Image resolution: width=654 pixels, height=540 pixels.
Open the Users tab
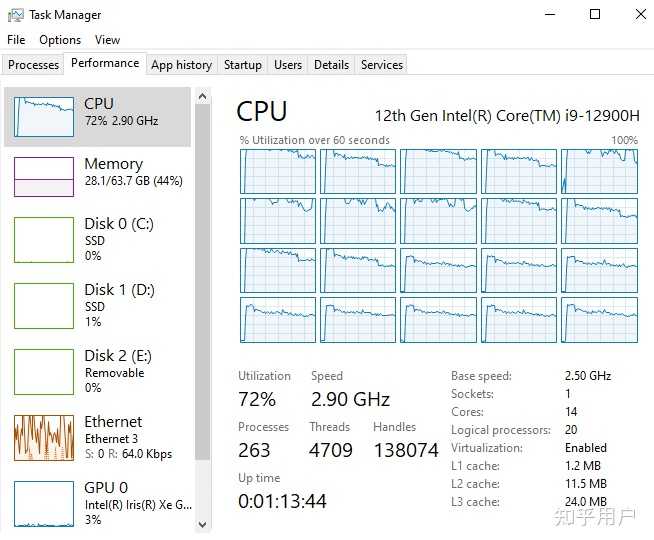[288, 65]
